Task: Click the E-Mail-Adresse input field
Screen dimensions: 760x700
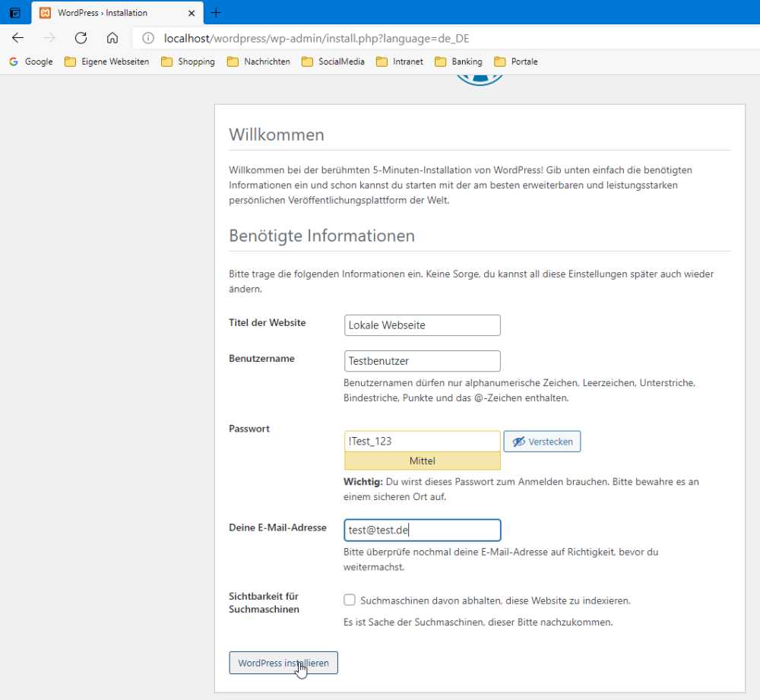Action: [x=422, y=531]
